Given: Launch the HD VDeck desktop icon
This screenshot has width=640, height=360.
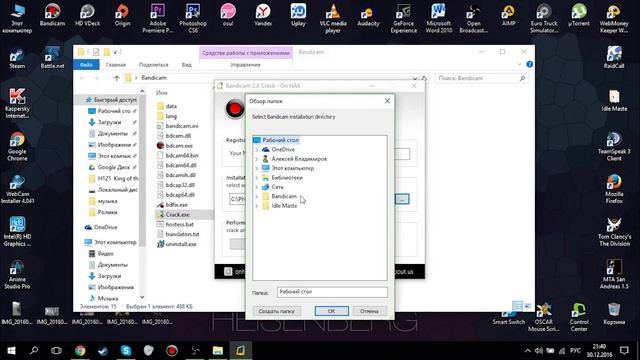Looking at the screenshot, I should click(x=87, y=15).
